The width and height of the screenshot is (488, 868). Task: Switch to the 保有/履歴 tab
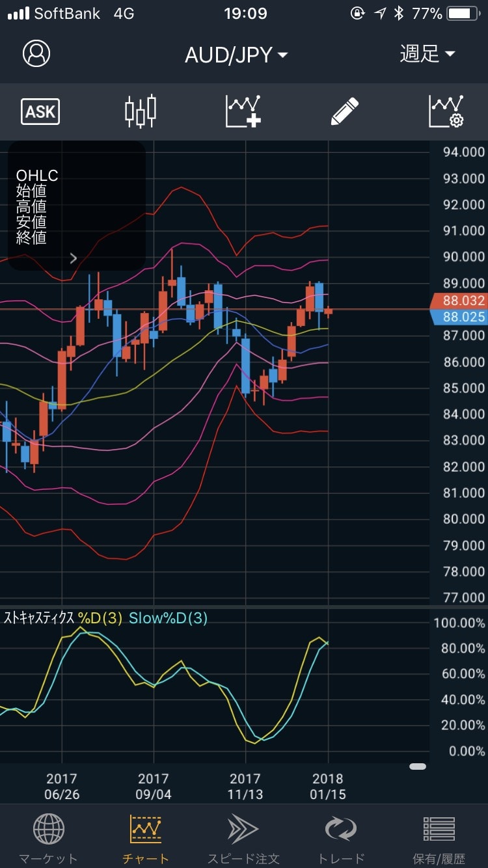(x=439, y=839)
